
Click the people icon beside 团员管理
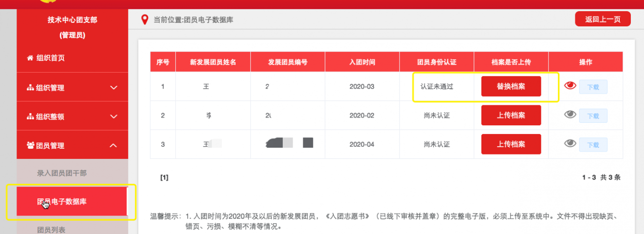(30, 145)
